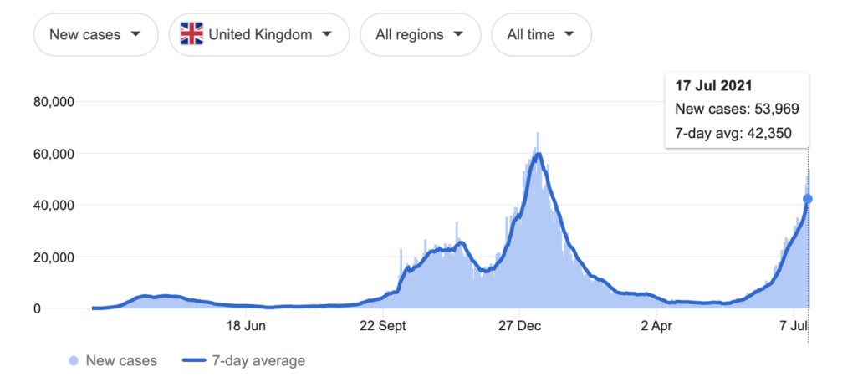The width and height of the screenshot is (868, 382).
Task: Click the 27 Dec axis label
Action: pos(520,326)
